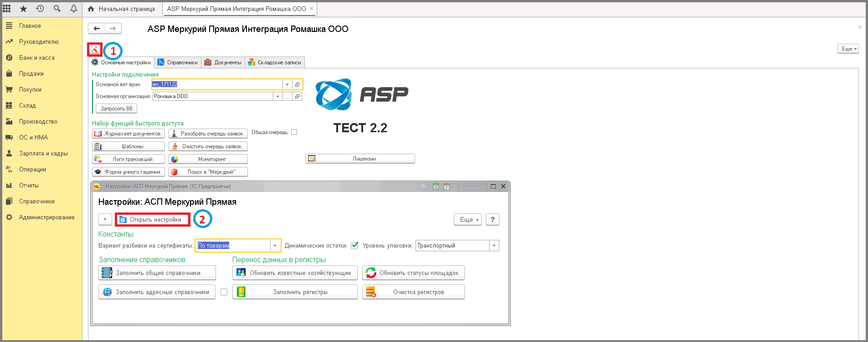Click Обновить известные хозяйствующие

point(295,273)
